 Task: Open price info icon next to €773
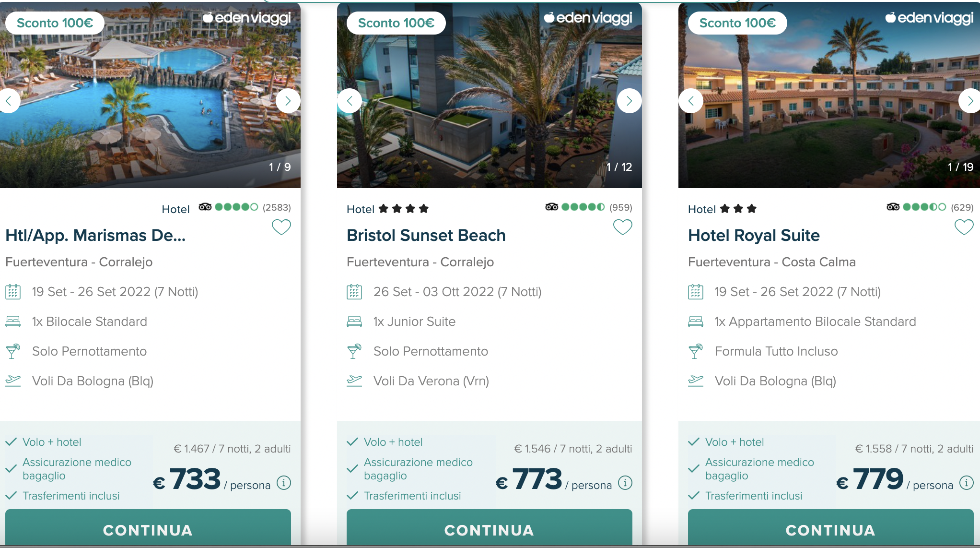pos(625,482)
